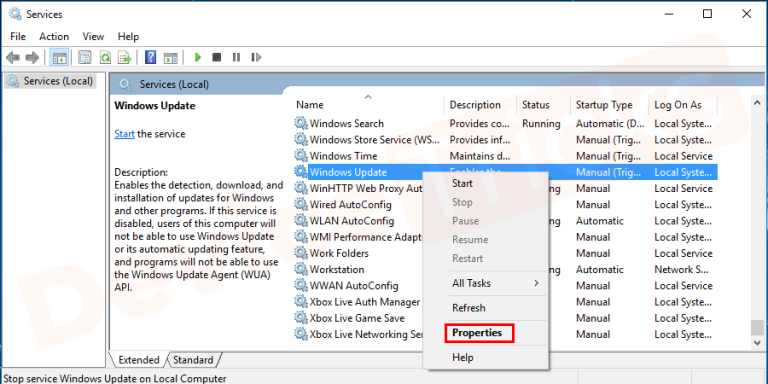Image resolution: width=768 pixels, height=384 pixels.
Task: Click the Stop Service square icon
Action: pyautogui.click(x=216, y=58)
